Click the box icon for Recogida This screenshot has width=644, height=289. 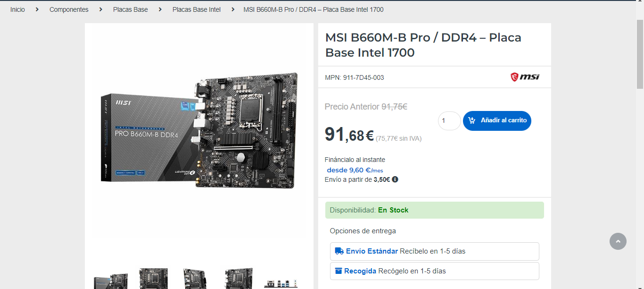(339, 271)
